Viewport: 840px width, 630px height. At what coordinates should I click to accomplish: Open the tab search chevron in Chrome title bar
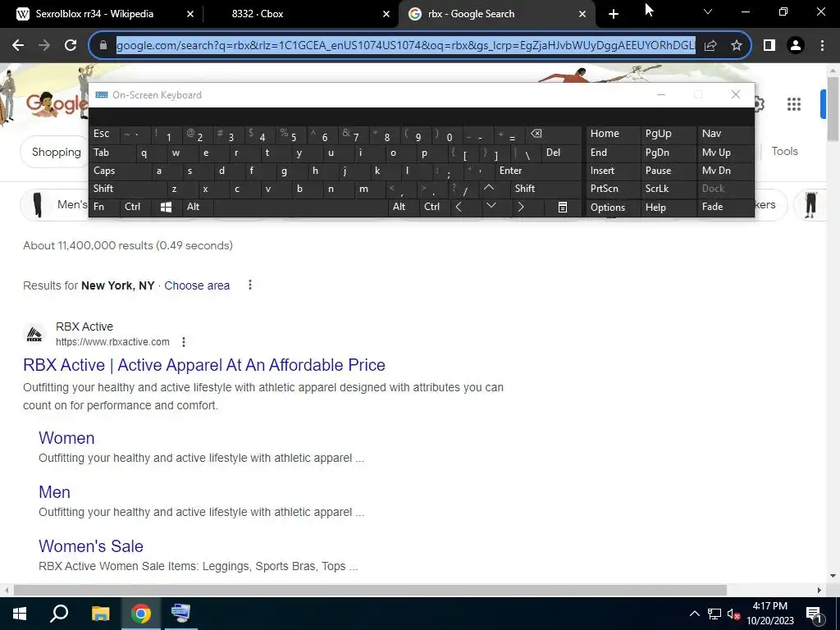click(708, 11)
